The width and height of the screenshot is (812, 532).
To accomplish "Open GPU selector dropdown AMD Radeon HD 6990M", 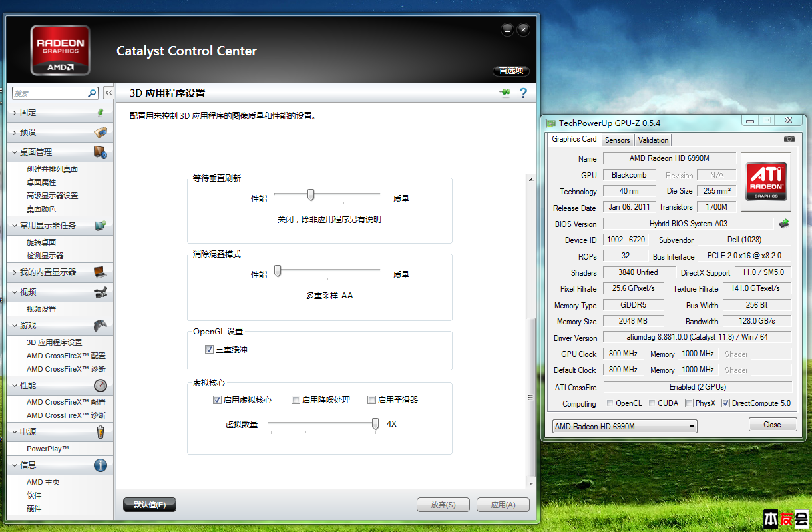I will coord(625,427).
